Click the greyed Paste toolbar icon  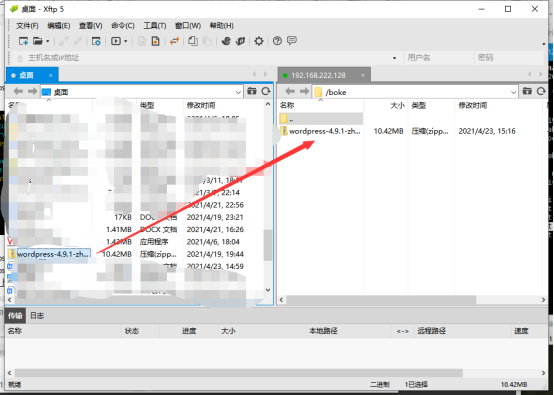point(207,41)
